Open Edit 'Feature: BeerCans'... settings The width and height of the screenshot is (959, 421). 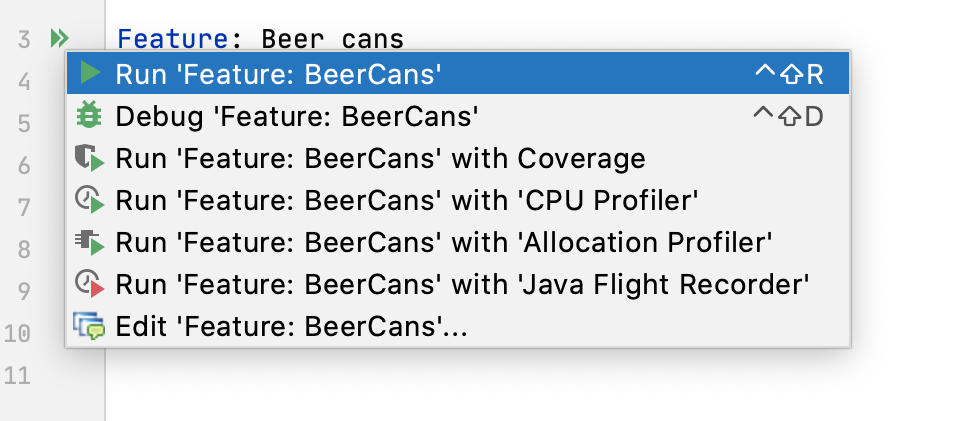pyautogui.click(x=457, y=326)
